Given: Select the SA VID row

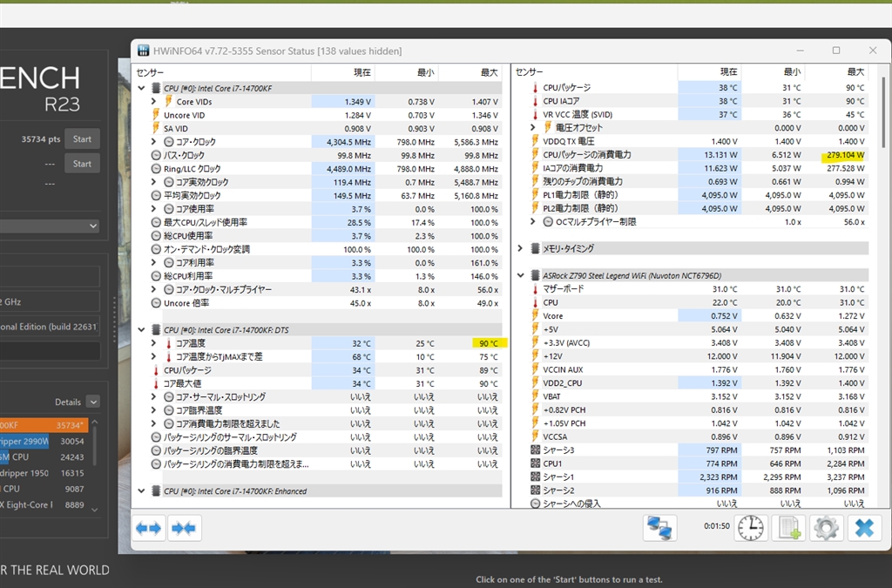Looking at the screenshot, I should click(326, 129).
